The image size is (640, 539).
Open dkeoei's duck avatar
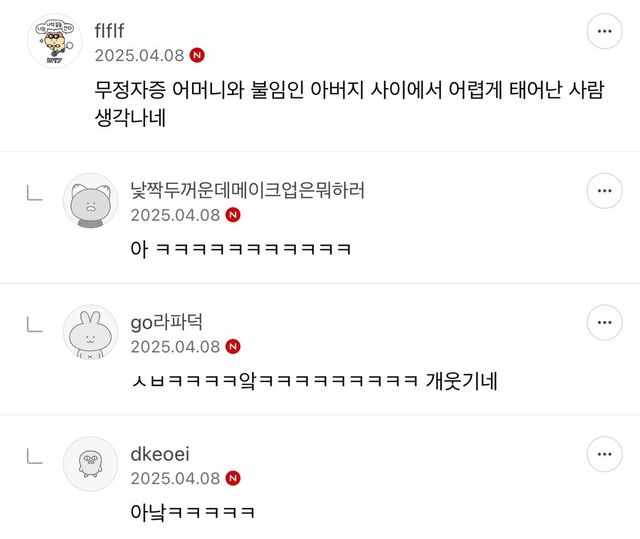[x=91, y=464]
